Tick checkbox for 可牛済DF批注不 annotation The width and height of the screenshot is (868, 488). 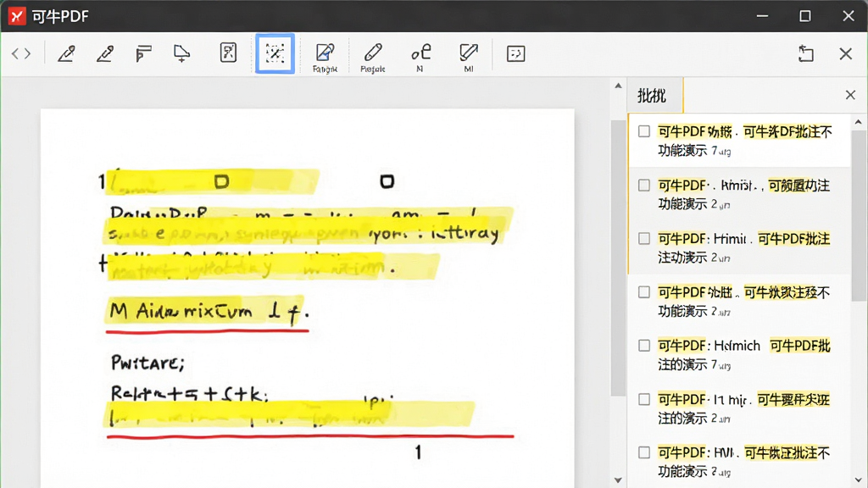[x=644, y=131]
